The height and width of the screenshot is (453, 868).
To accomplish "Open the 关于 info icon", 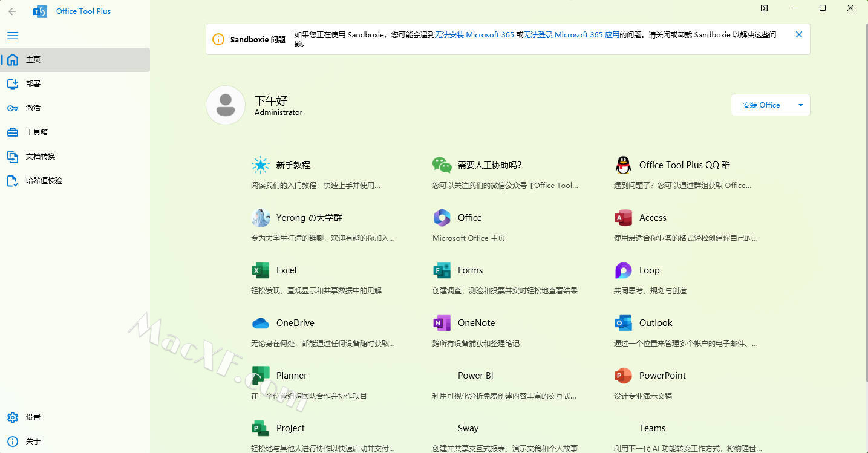I will pos(13,442).
